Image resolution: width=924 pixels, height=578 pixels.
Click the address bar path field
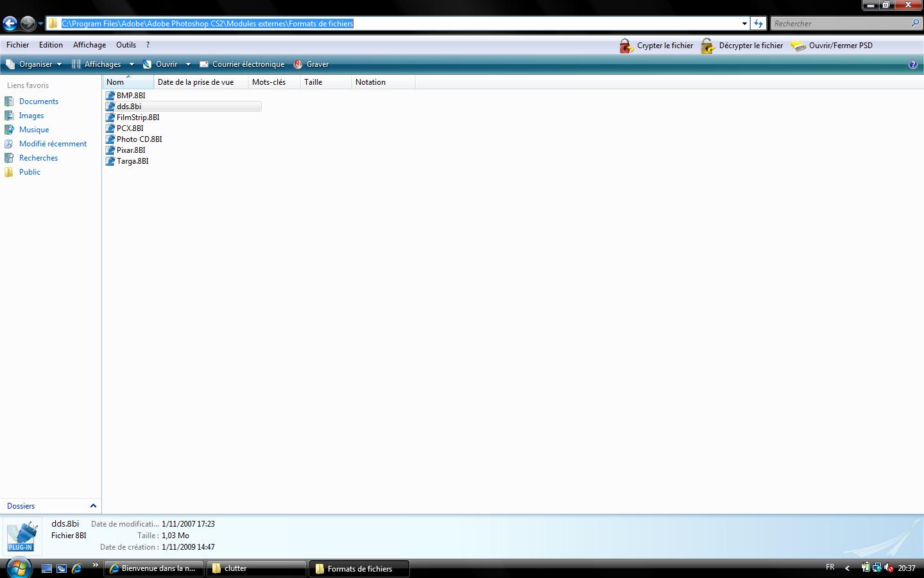tap(398, 24)
